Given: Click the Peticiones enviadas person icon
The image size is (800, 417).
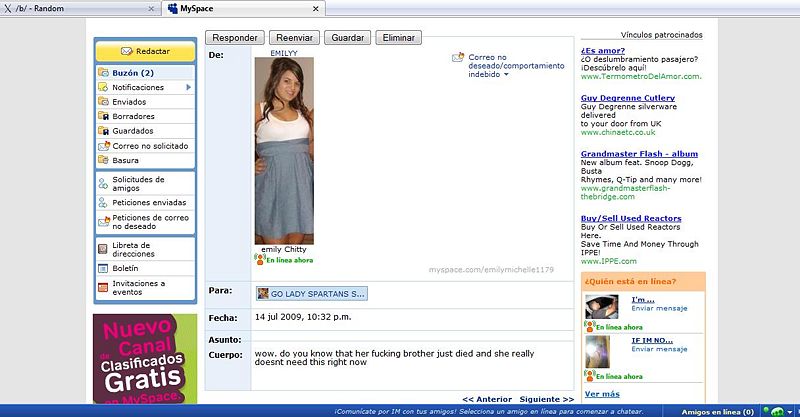Looking at the screenshot, I should pyautogui.click(x=104, y=203).
